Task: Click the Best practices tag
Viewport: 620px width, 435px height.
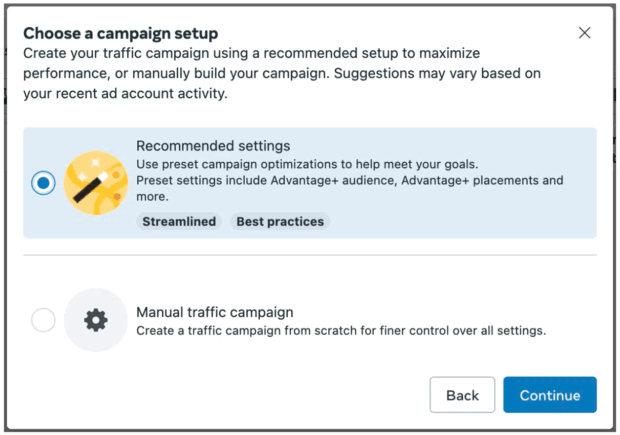Action: (280, 221)
